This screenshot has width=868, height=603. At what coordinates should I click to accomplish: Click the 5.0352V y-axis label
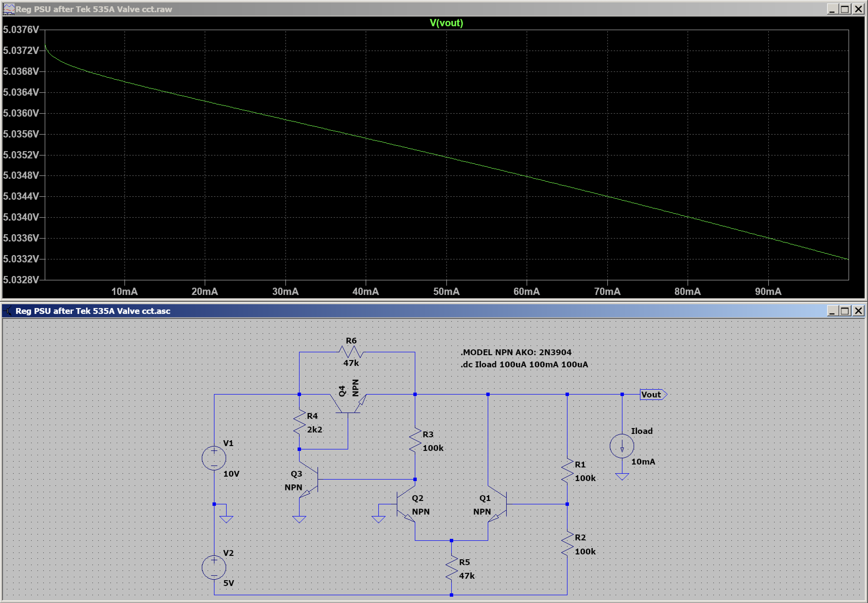coord(21,155)
